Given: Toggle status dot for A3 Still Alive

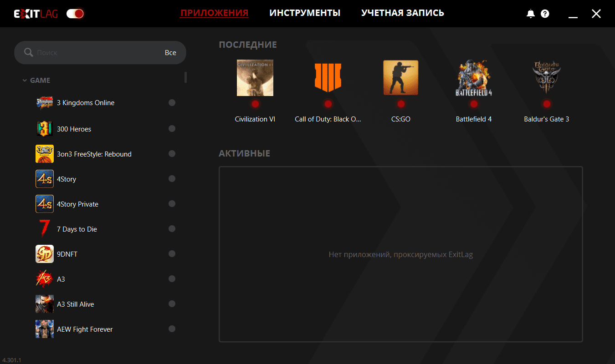Looking at the screenshot, I should pyautogui.click(x=172, y=304).
